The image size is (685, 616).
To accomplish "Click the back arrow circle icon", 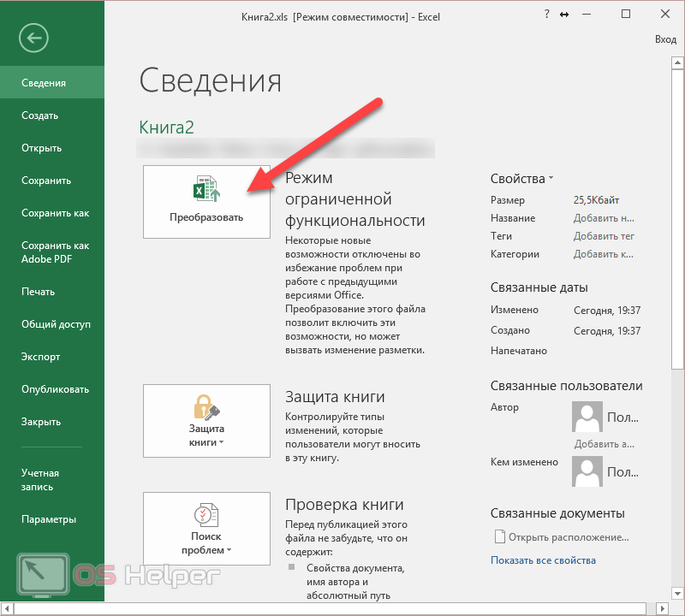I will click(33, 38).
